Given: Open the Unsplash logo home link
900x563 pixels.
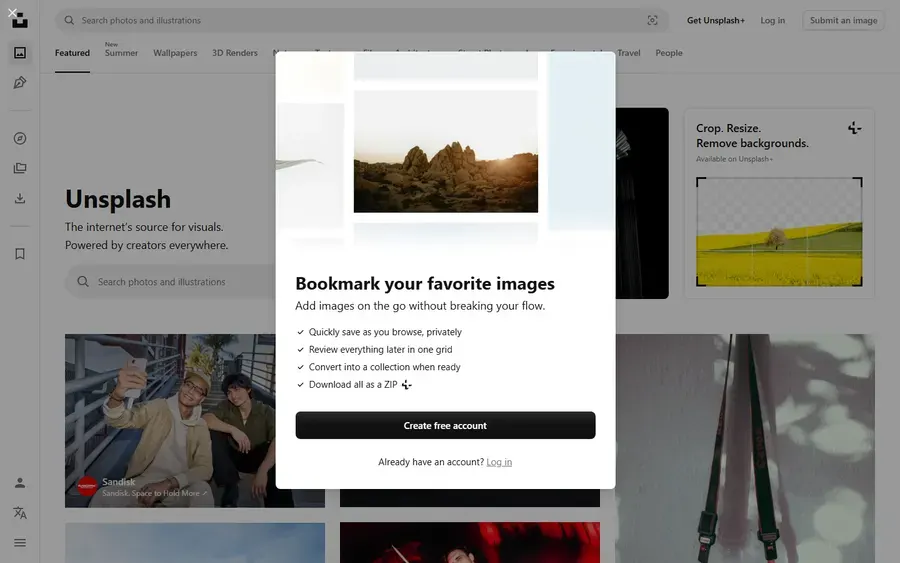Looking at the screenshot, I should (x=20, y=21).
